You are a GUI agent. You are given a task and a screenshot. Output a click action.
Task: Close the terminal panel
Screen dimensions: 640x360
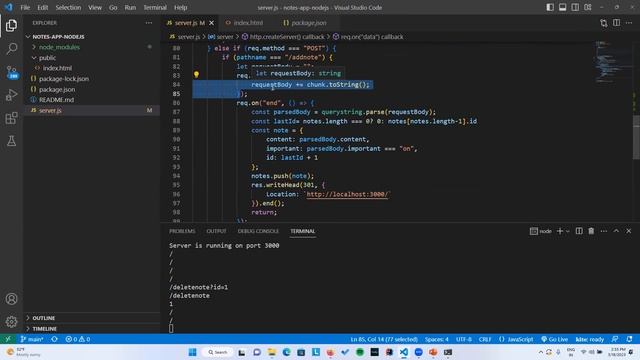pos(629,231)
